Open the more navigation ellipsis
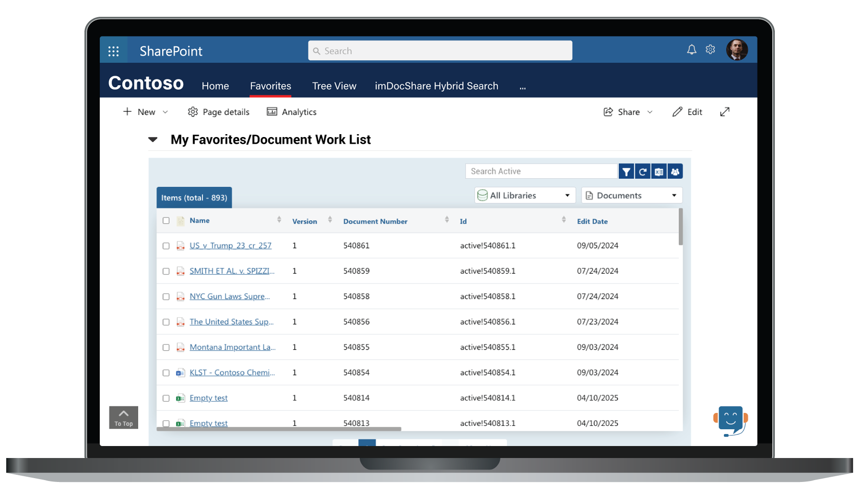 523,87
